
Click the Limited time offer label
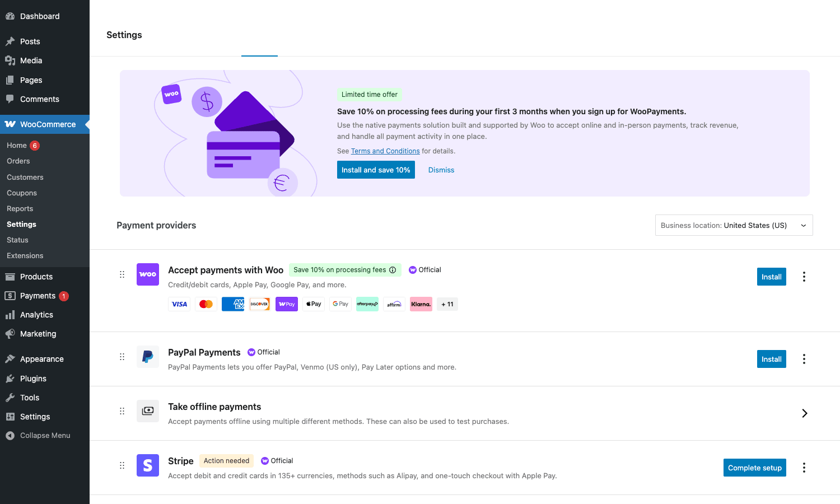pos(370,95)
